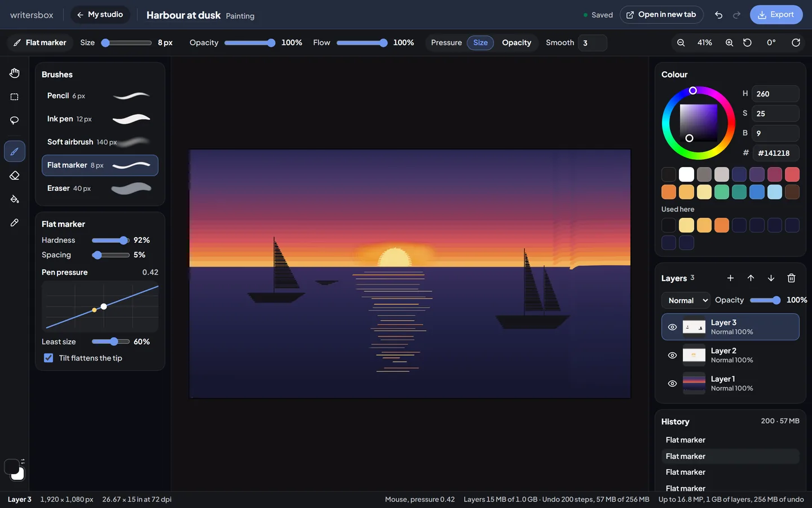Viewport: 812px width, 508px height.
Task: Click the Hardness slider
Action: click(111, 240)
